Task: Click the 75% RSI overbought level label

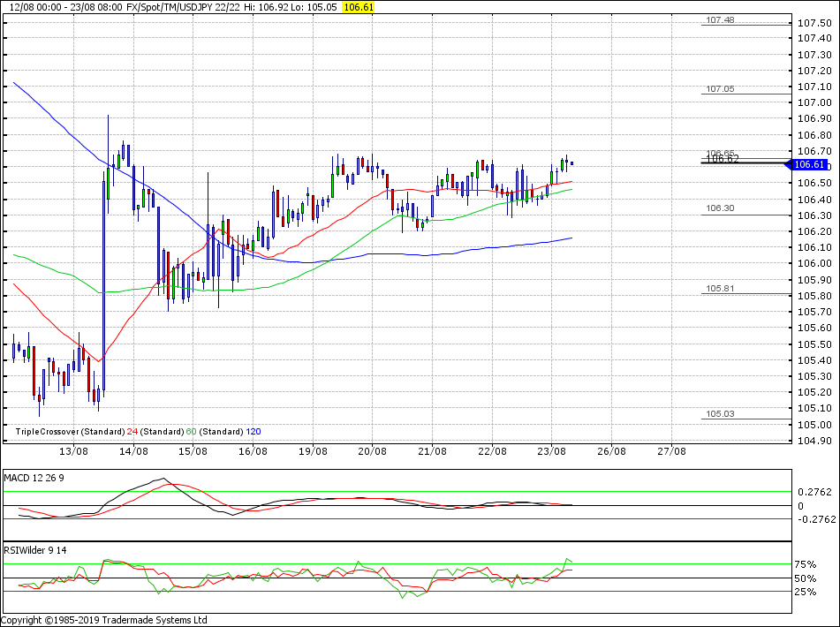Action: point(806,564)
